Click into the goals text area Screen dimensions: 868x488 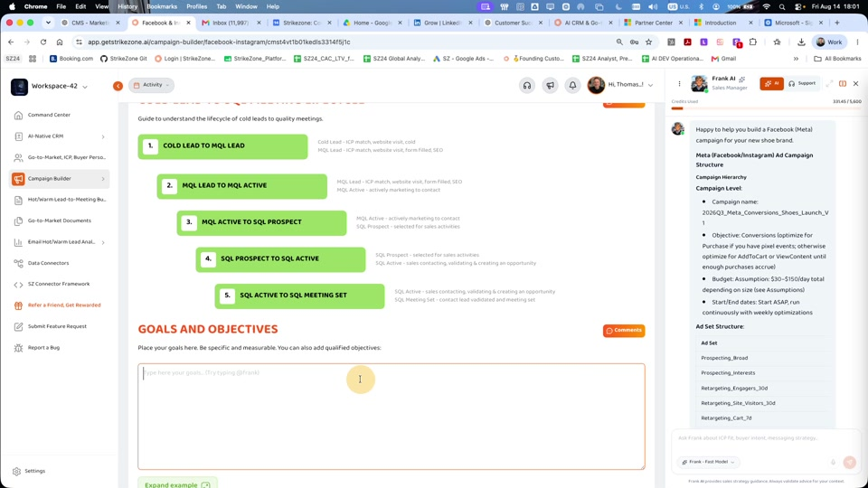click(x=392, y=417)
